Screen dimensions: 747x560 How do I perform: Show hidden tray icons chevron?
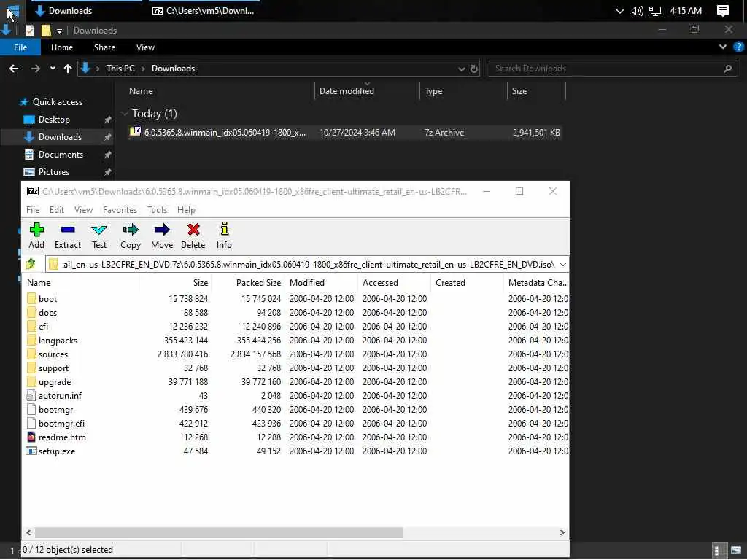click(x=619, y=10)
